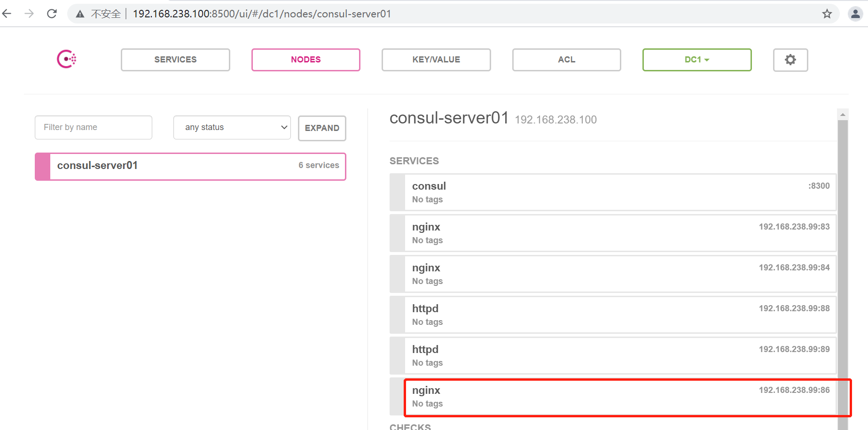
Task: Click the :8300 port text
Action: (819, 186)
